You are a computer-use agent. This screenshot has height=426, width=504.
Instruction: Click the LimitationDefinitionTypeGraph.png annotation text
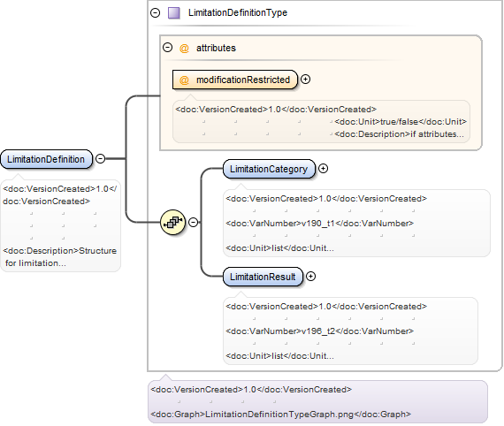281,415
